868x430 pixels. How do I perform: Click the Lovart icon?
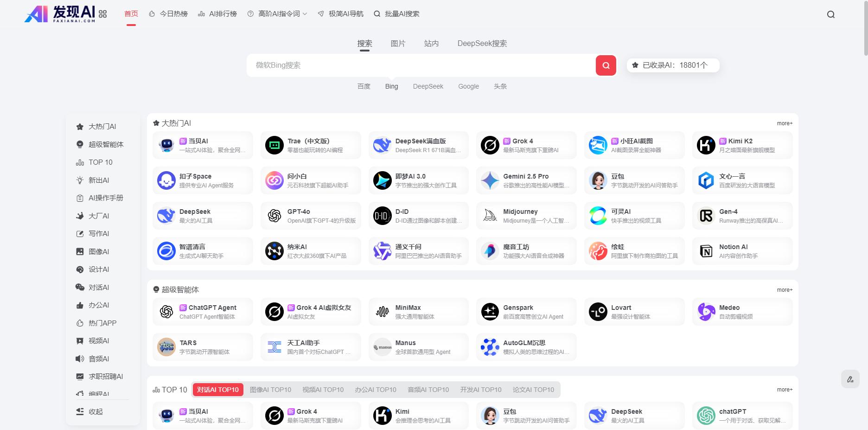coord(598,312)
